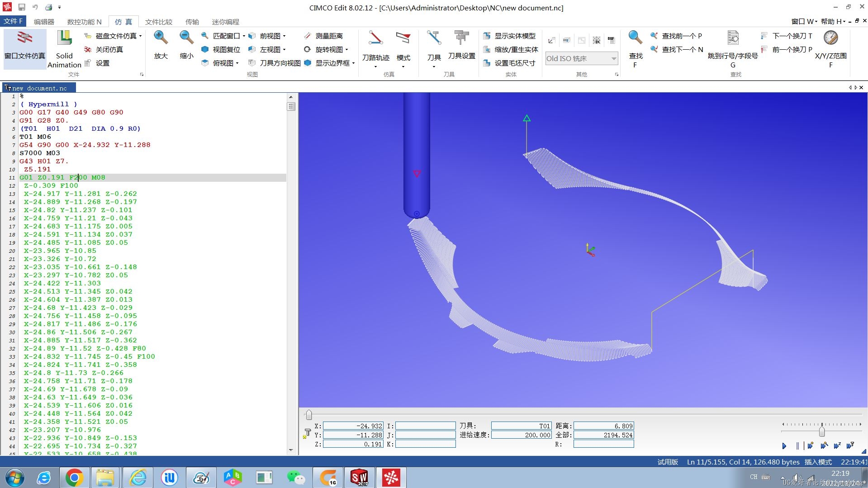Click the coordinate axis icon in 其他 group

point(551,40)
